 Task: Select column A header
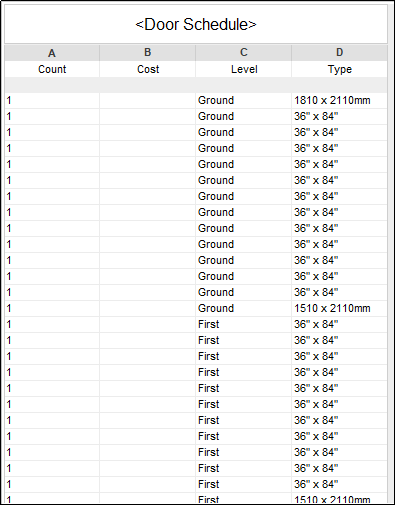[52, 53]
